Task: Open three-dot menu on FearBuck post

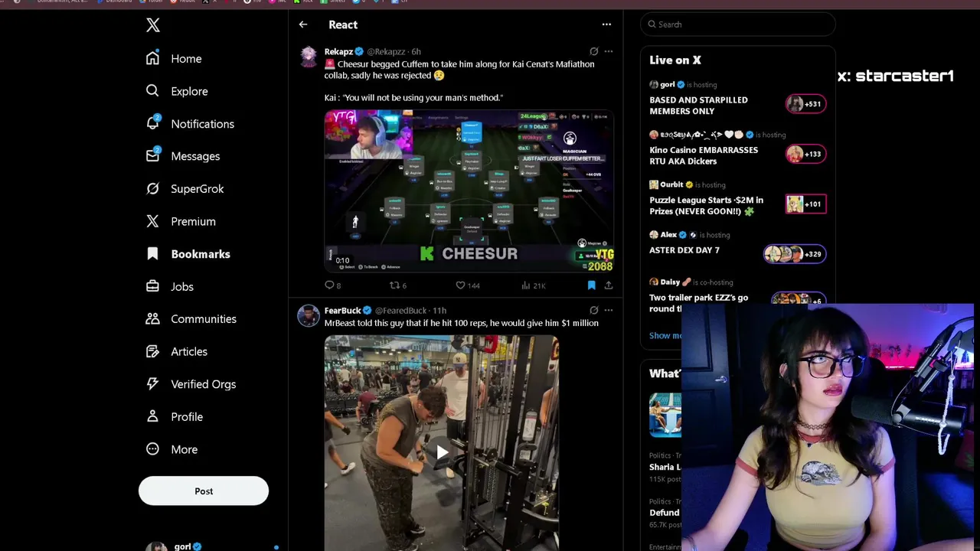Action: click(x=609, y=310)
